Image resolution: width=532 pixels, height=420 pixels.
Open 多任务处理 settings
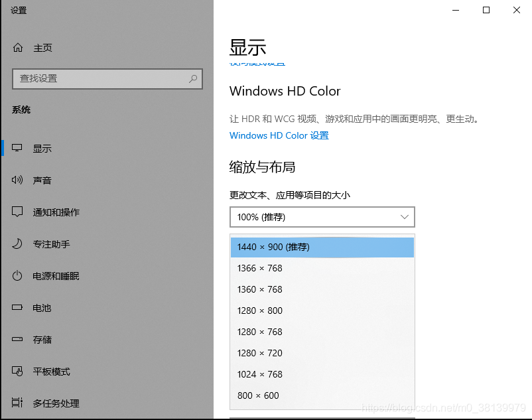(56, 403)
